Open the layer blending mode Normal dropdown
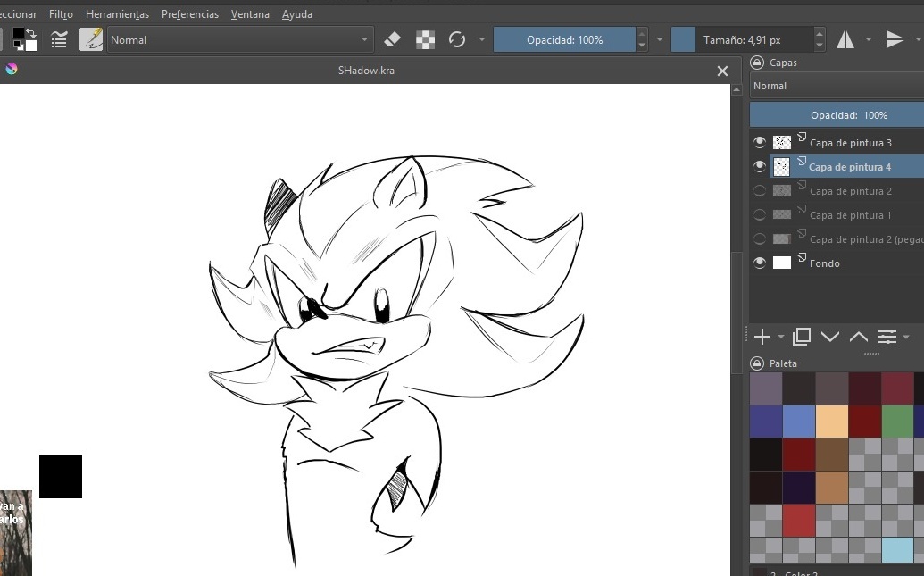This screenshot has height=576, width=924. coord(837,86)
